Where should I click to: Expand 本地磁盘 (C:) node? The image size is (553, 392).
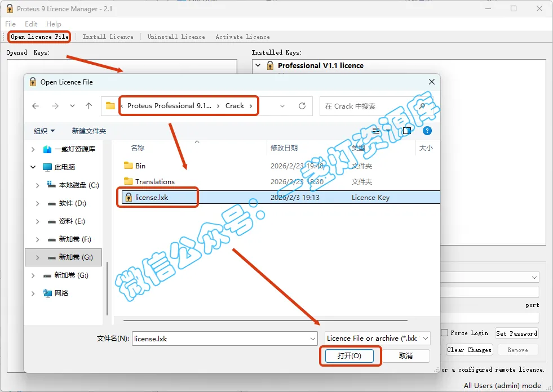pyautogui.click(x=37, y=185)
